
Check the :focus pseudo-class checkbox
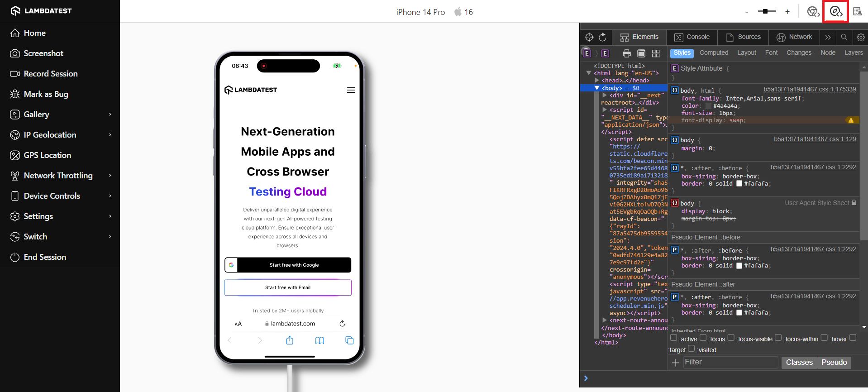coord(703,338)
